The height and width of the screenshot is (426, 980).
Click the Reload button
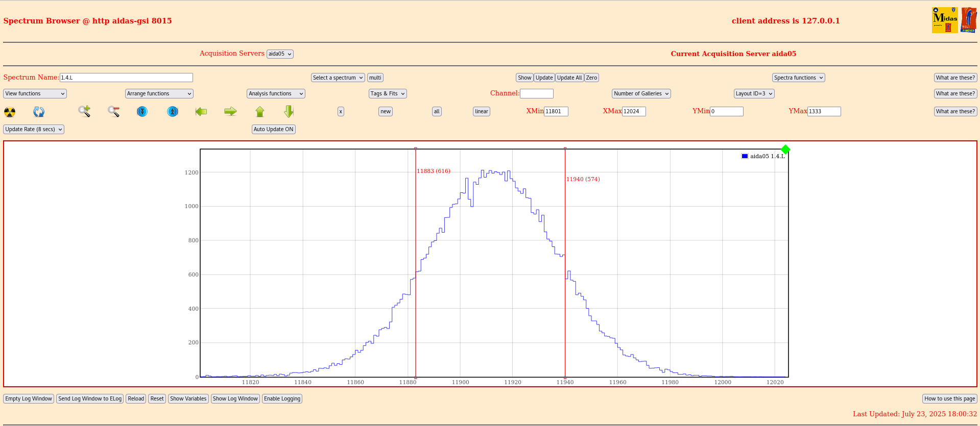(x=136, y=399)
